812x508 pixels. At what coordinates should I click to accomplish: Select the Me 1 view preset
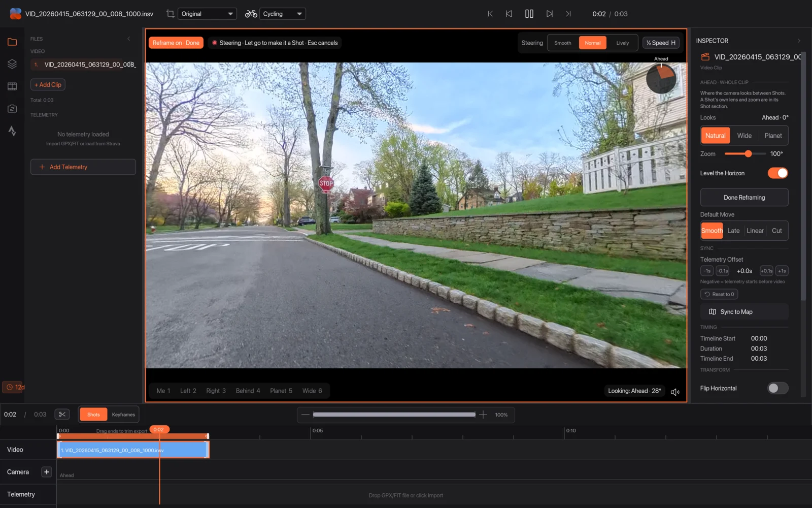point(163,391)
